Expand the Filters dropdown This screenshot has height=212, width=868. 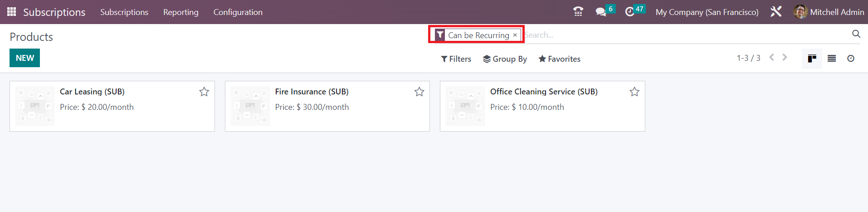point(456,59)
